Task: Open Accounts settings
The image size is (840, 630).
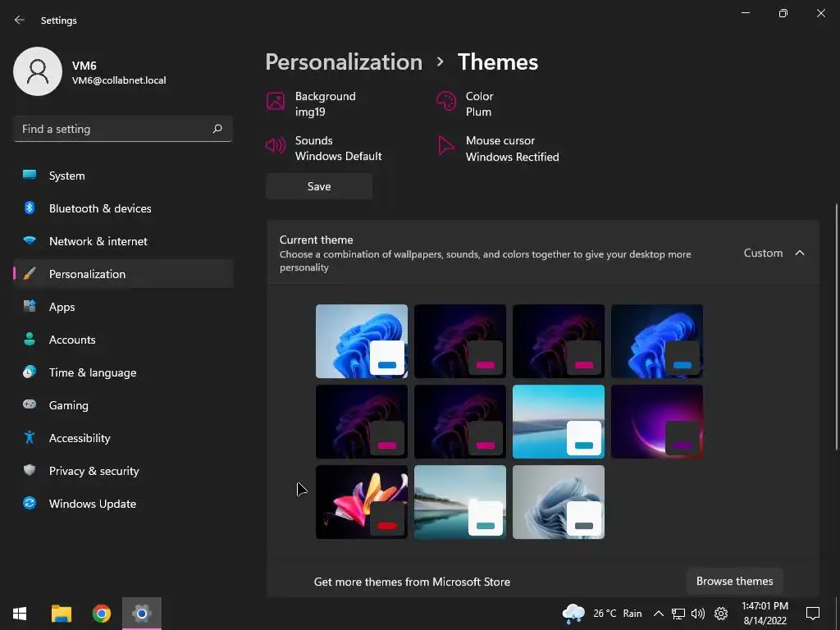Action: 123,340
